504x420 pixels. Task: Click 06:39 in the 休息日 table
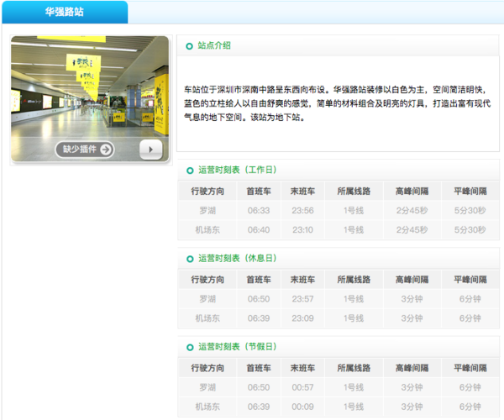pyautogui.click(x=259, y=318)
